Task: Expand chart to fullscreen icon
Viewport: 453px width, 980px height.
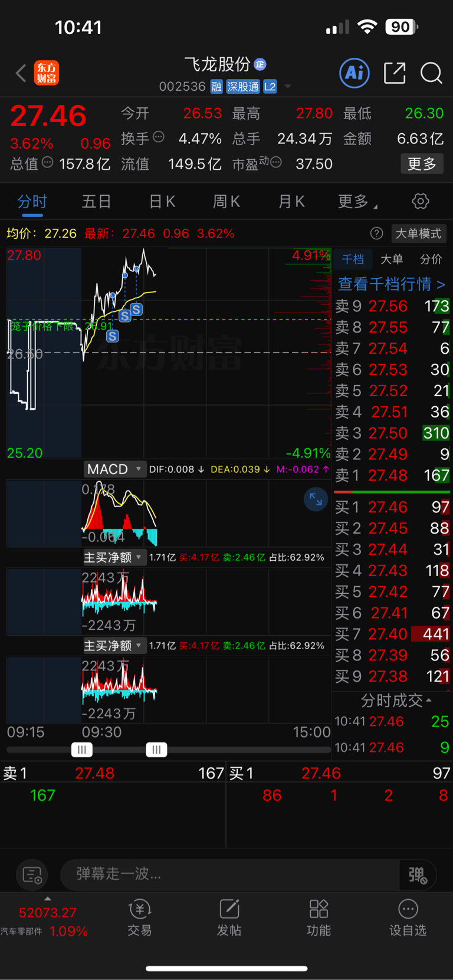Action: (316, 499)
